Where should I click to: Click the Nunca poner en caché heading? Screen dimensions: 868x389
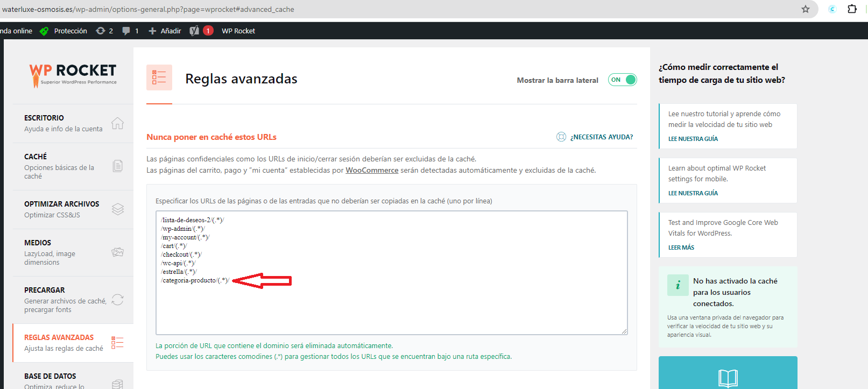coord(211,137)
